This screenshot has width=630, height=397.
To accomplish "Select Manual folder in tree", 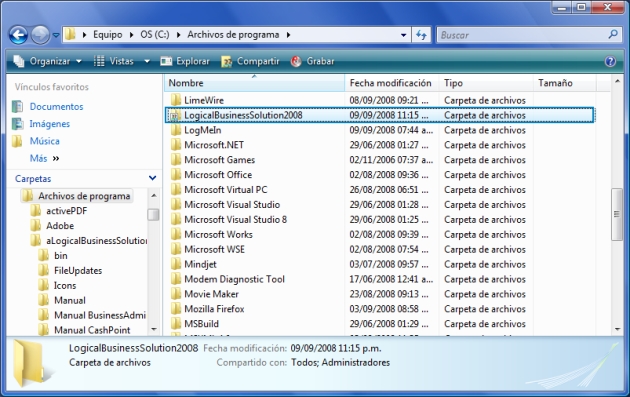I will 70,300.
